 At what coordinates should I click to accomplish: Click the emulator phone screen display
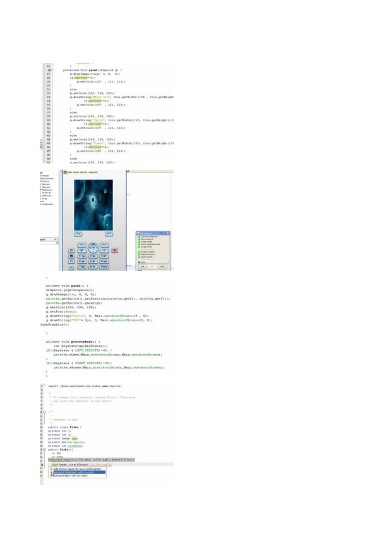[93, 204]
